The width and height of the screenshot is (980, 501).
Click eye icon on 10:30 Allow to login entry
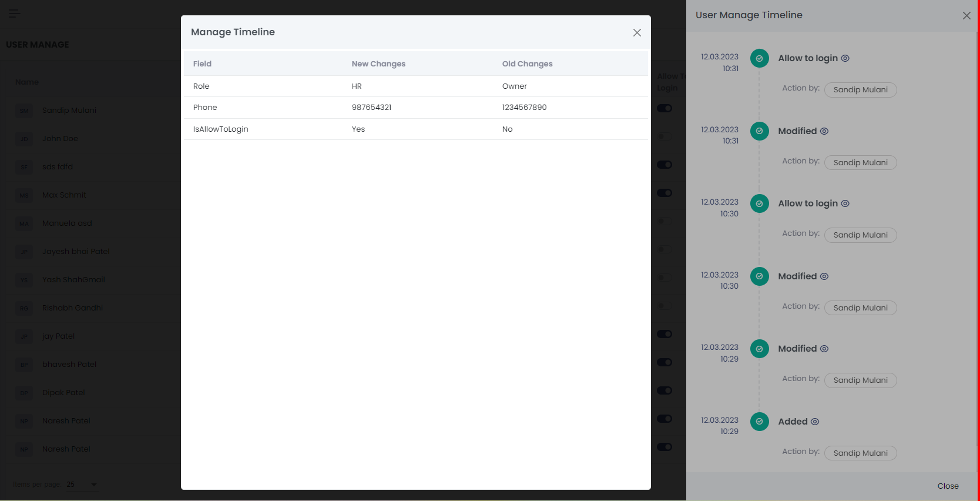845,203
